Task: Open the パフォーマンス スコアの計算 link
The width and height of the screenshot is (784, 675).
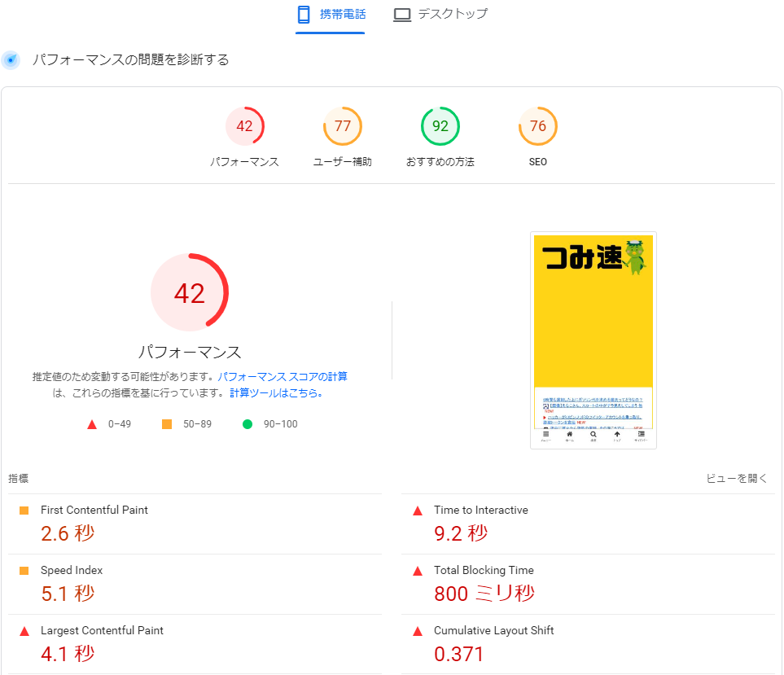Action: 283,376
